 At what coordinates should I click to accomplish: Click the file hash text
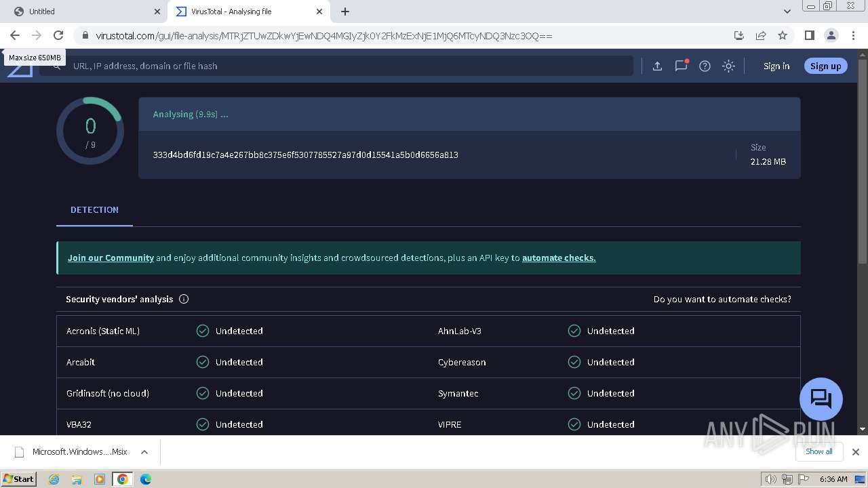305,155
